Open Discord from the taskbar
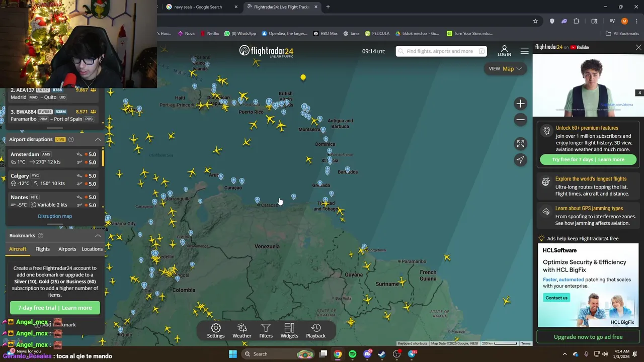Viewport: 644px width, 362px height. point(367,354)
